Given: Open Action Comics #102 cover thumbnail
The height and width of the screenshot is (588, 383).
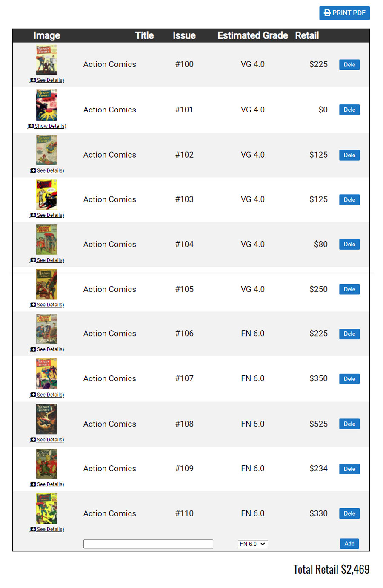Looking at the screenshot, I should tap(47, 150).
